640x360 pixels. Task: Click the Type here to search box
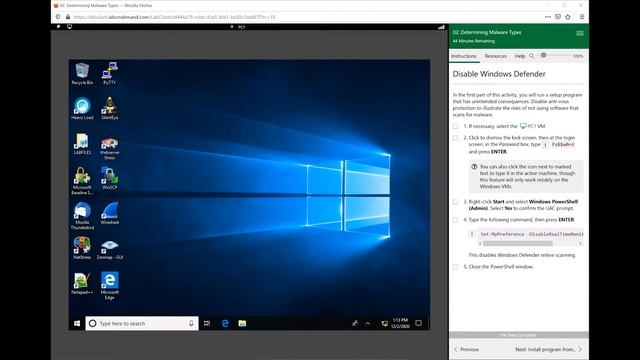coord(142,323)
